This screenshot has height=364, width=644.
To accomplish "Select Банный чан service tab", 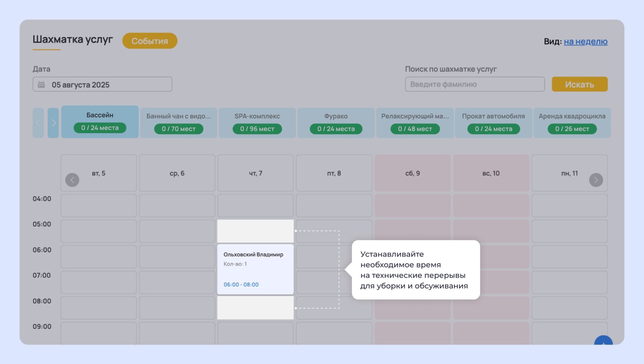I will click(178, 123).
